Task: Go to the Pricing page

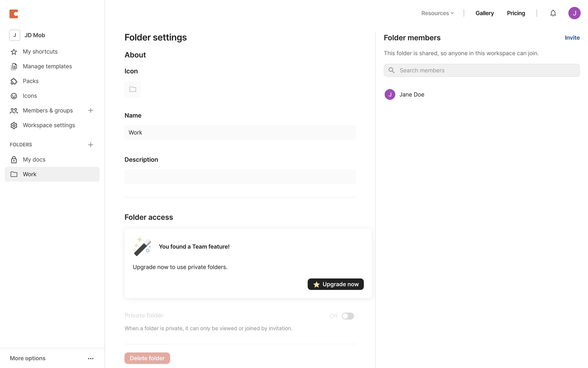Action: 516,13
